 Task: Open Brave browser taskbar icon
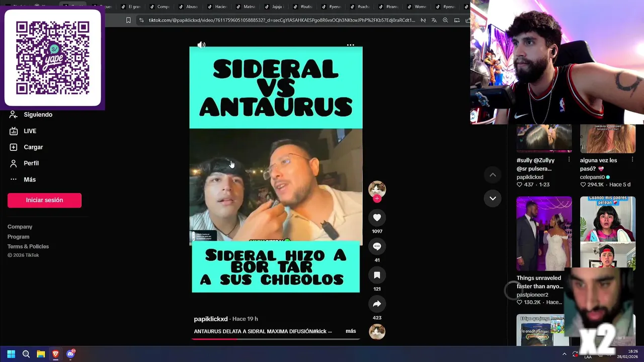tap(55, 354)
